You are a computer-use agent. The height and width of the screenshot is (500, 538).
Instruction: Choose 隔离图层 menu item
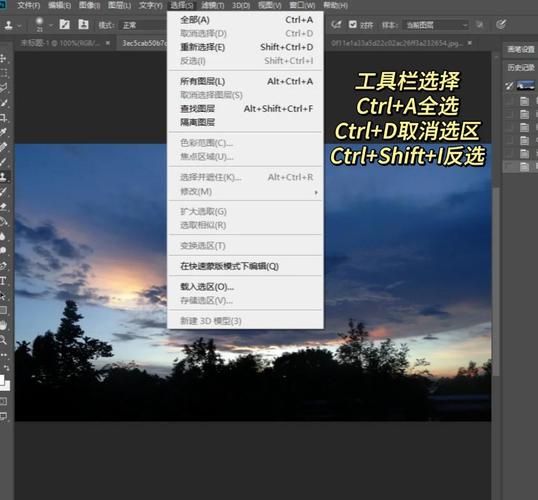point(246,123)
